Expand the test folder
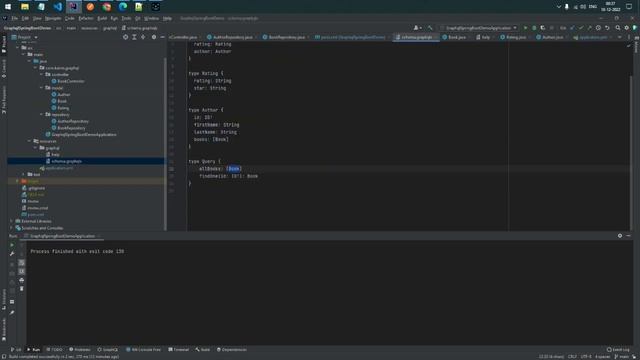This screenshot has width=640, height=360. 24,174
